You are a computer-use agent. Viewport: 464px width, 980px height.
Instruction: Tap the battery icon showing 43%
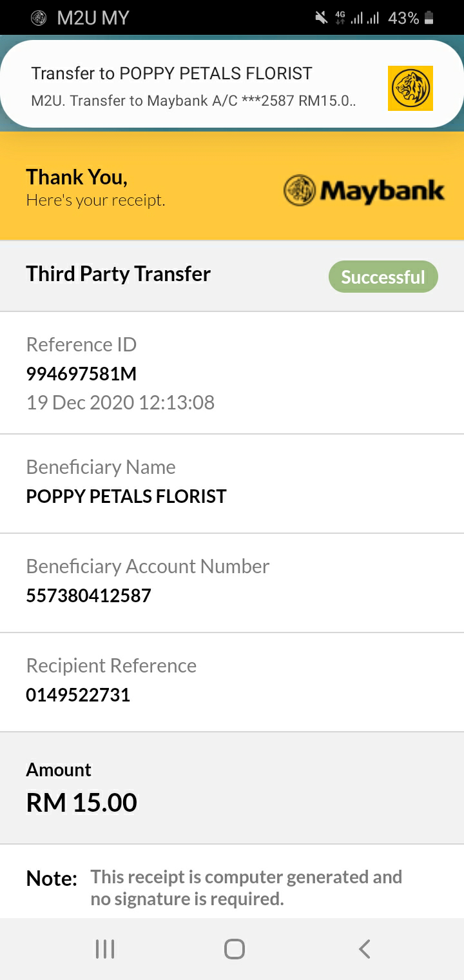(429, 18)
